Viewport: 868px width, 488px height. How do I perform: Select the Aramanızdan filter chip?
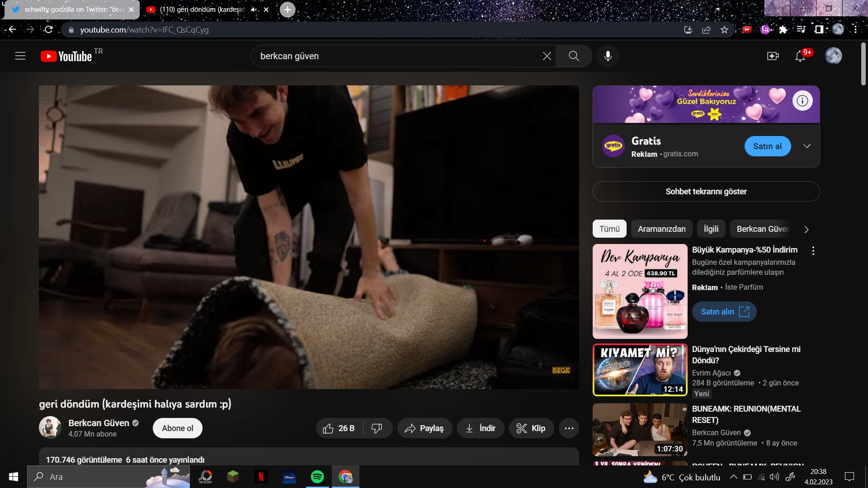tap(661, 229)
